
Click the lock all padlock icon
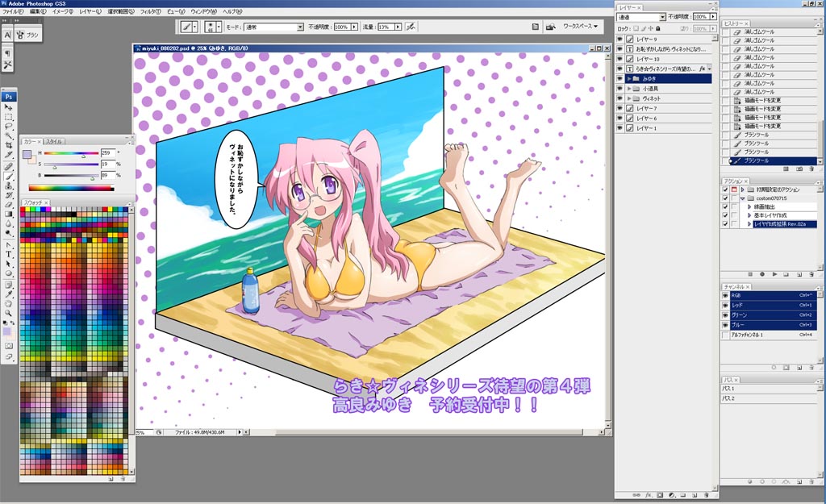[658, 28]
